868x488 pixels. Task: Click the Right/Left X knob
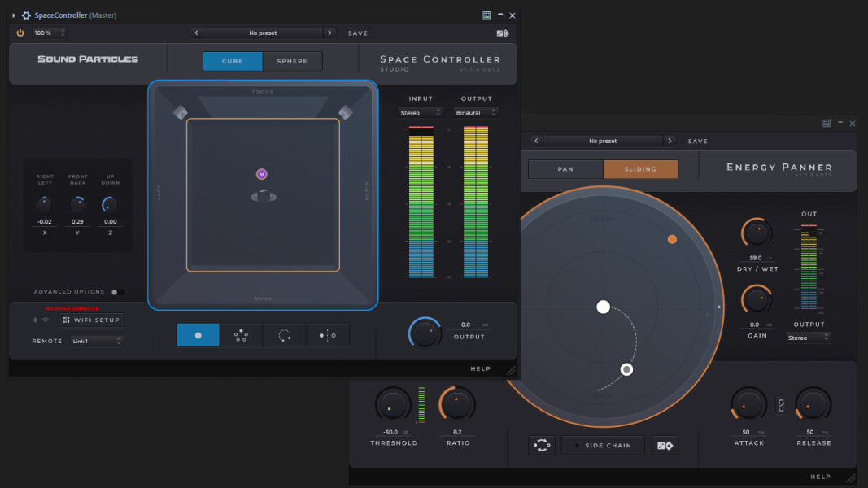44,205
